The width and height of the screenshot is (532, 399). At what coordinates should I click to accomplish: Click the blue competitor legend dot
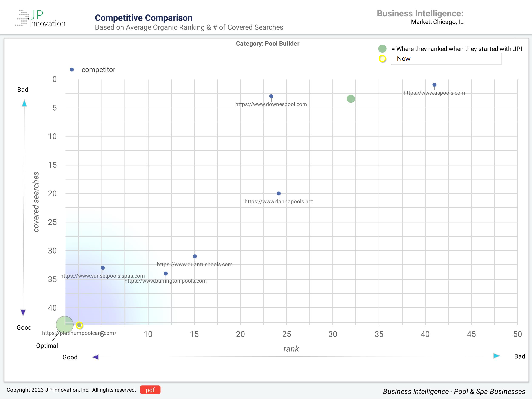tap(72, 70)
